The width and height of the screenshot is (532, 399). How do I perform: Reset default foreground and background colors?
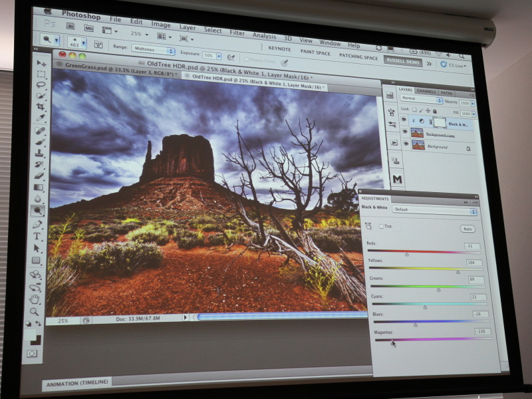28,324
